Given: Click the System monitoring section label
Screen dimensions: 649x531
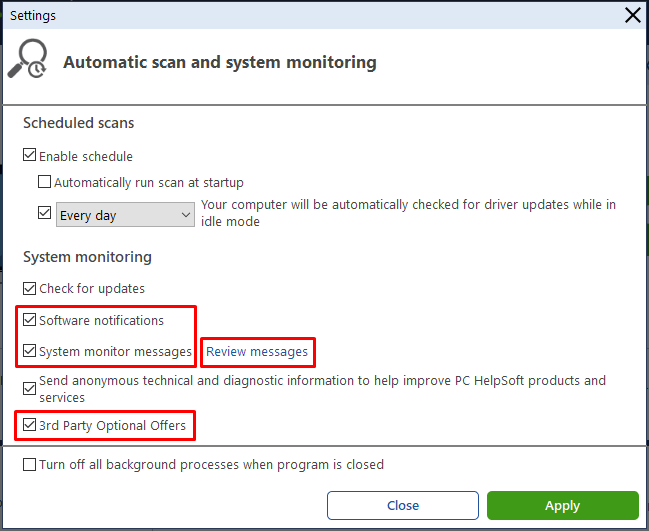Looking at the screenshot, I should (x=87, y=257).
